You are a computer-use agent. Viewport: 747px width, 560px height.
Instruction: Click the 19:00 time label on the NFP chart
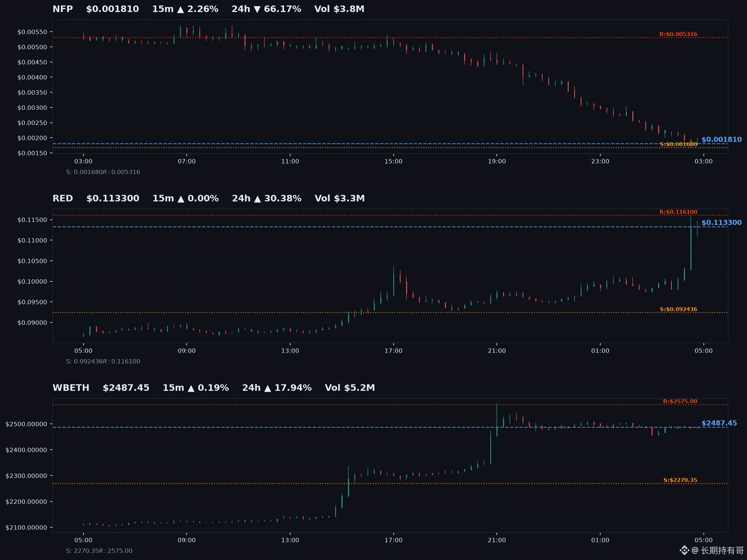coord(497,161)
